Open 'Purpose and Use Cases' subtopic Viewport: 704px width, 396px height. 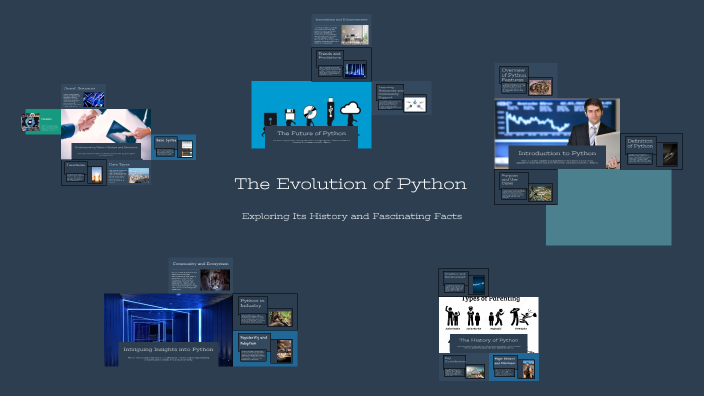(526, 187)
